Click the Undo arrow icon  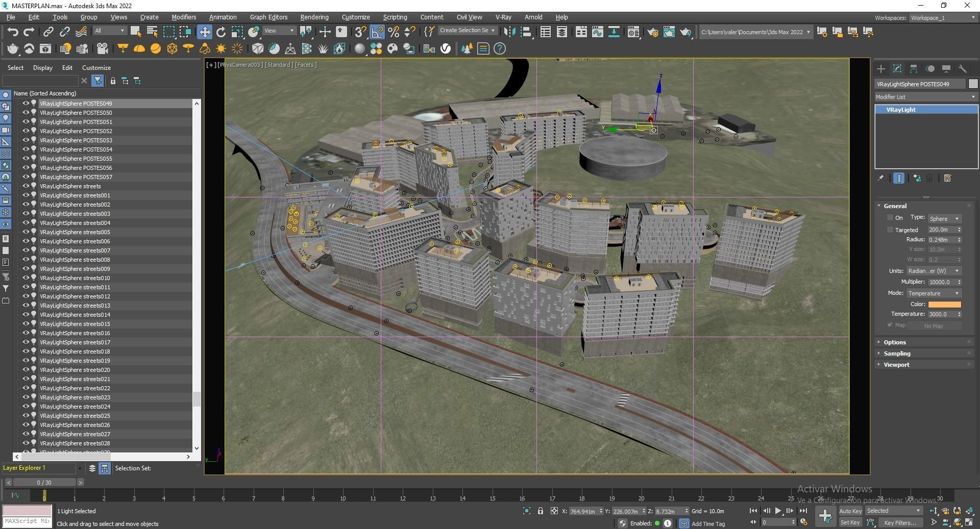pos(13,32)
